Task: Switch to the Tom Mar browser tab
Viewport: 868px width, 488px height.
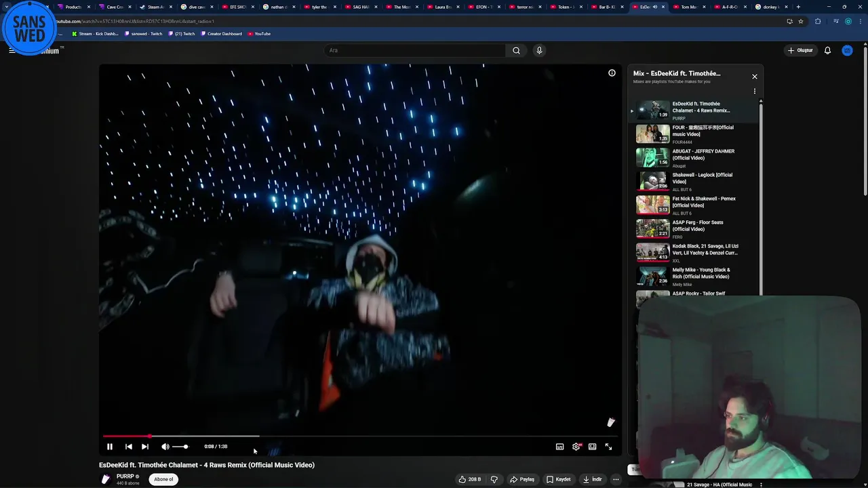Action: click(688, 7)
